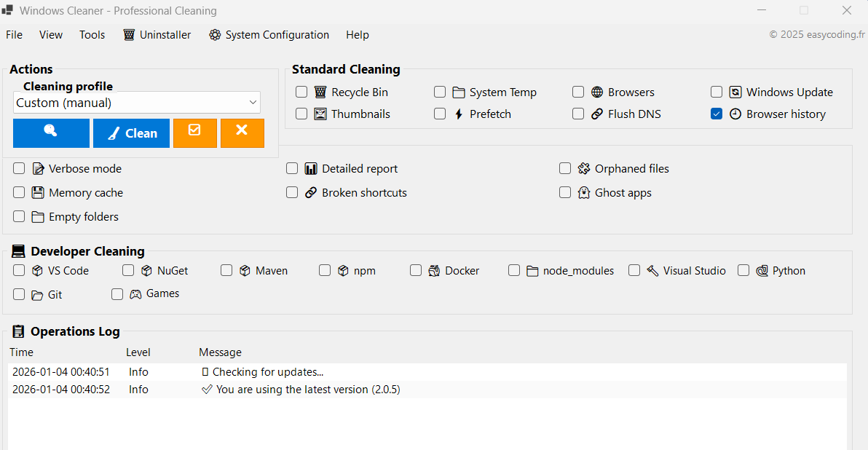Enable the Detailed report checkbox
The image size is (868, 450).
tap(292, 169)
